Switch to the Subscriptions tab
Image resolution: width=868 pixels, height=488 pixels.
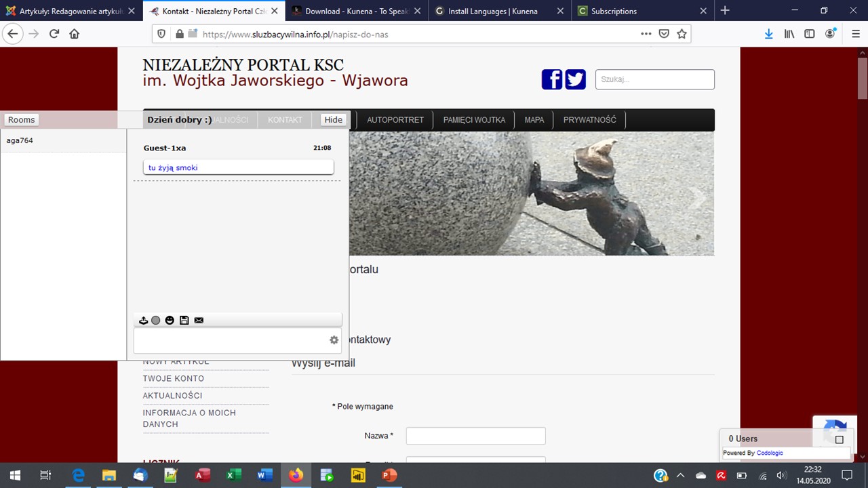(x=643, y=11)
